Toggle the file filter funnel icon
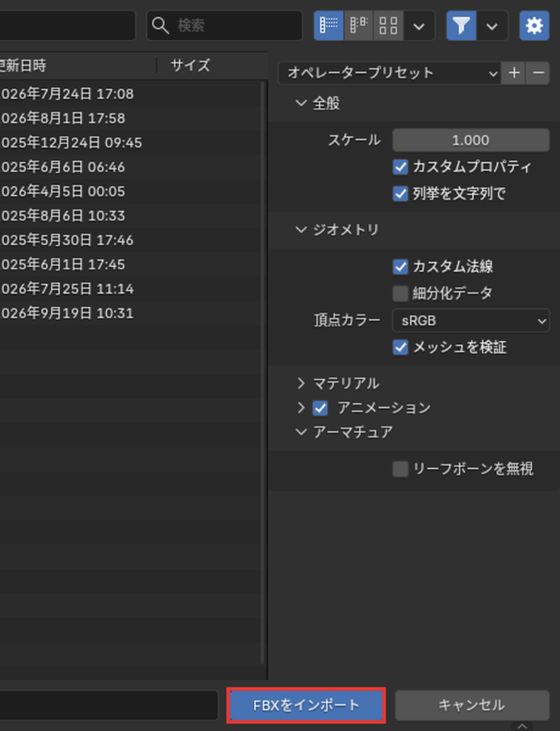 [461, 25]
